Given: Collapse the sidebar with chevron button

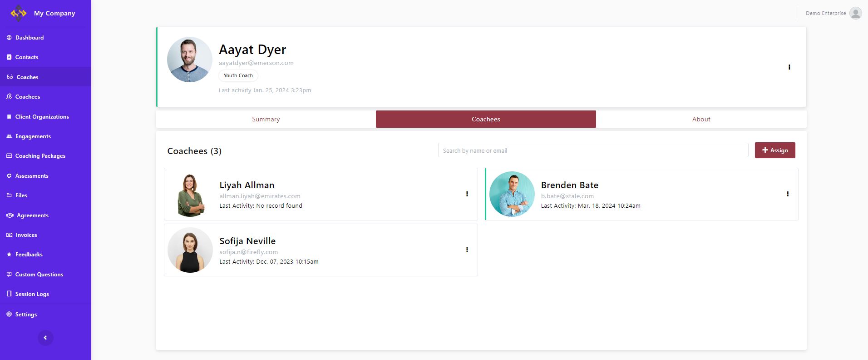Looking at the screenshot, I should tap(45, 338).
